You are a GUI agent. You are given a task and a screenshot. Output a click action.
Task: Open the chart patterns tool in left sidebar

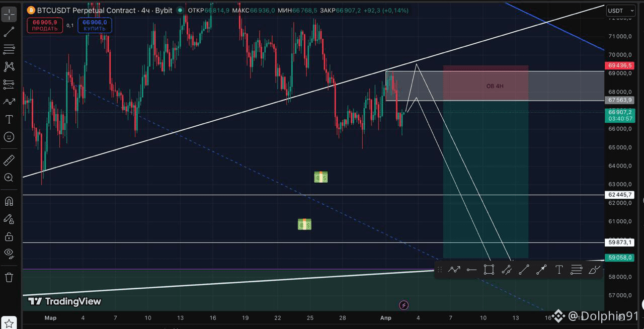tap(9, 66)
